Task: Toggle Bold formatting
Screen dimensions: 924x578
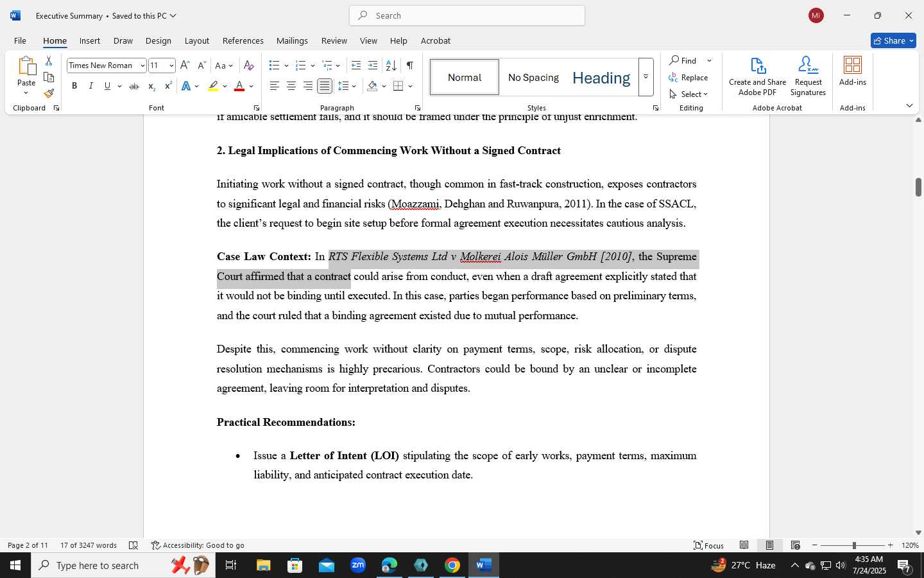Action: (x=74, y=86)
